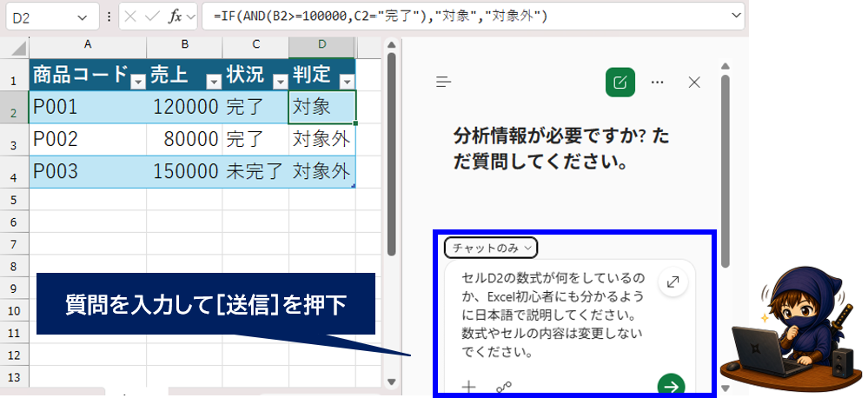Viewport: 868px width, 398px height.
Task: Click the spreadsheet vertical scrollbar down arrow
Action: click(x=392, y=382)
